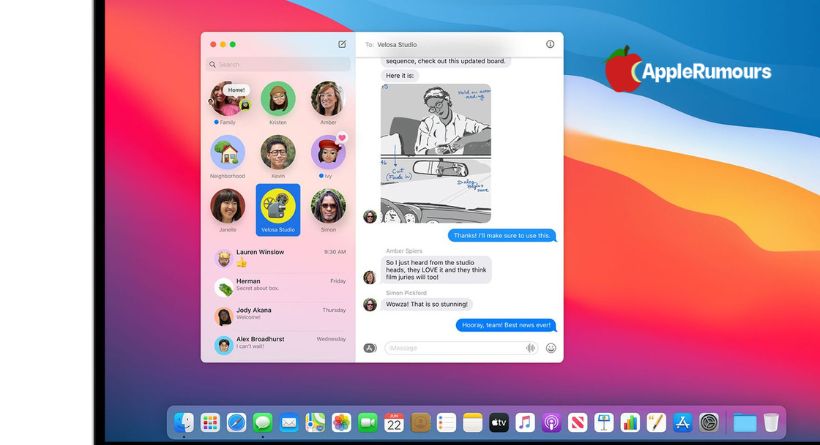Click the 'Here it is:' message bubble
Viewport: 820px width, 445px height.
point(400,76)
